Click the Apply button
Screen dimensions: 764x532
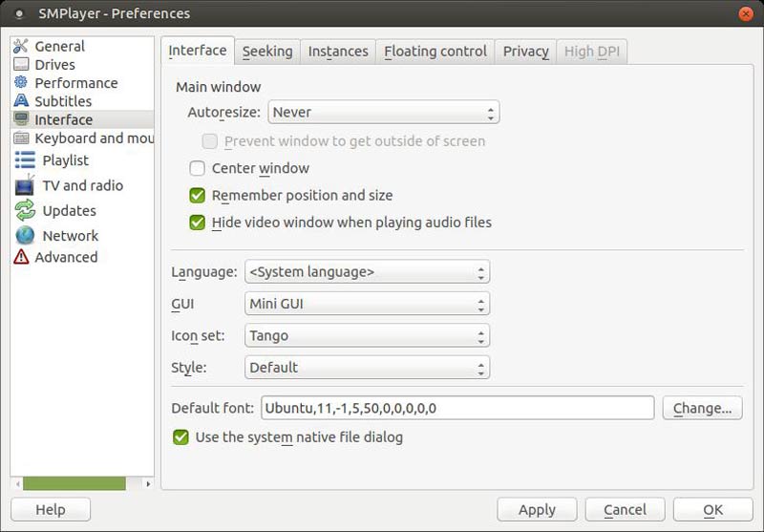pyautogui.click(x=537, y=510)
